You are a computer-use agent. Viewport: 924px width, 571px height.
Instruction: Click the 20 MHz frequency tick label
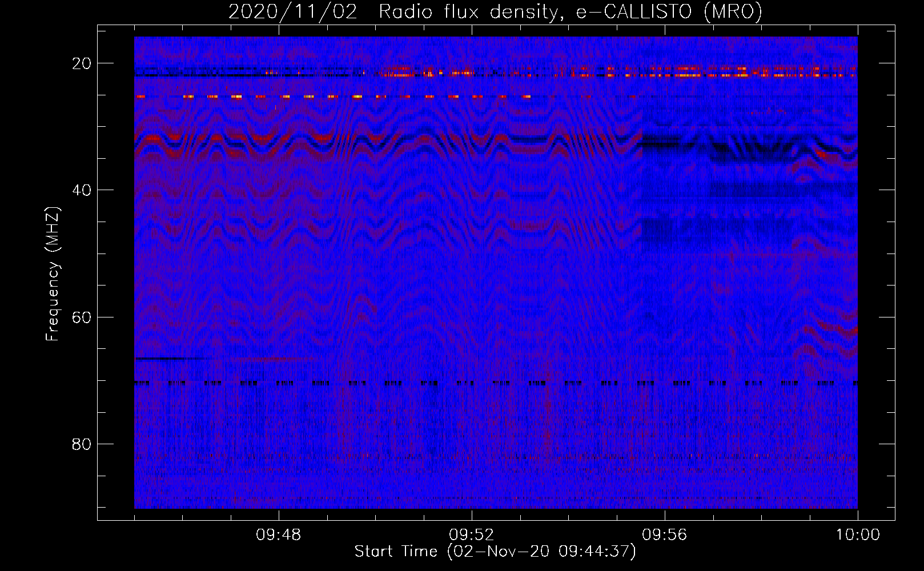(82, 63)
